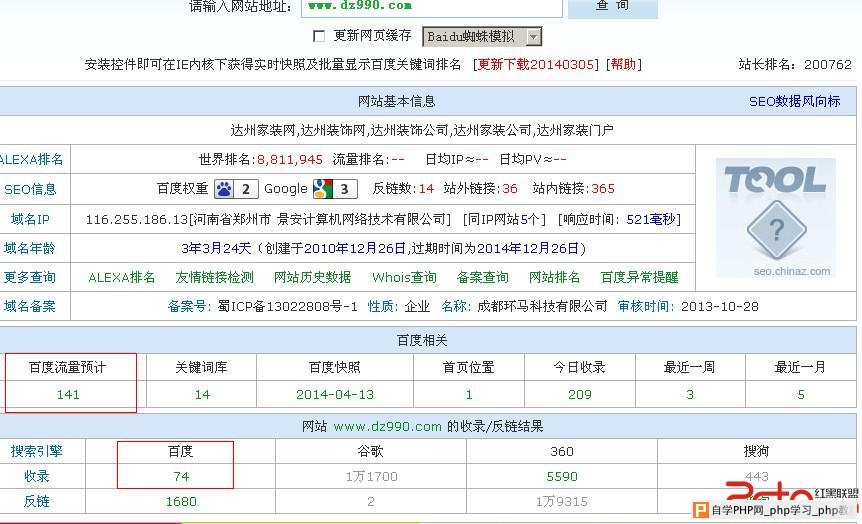Screen dimensions: 862x524
Task: Open the 网站排名 link
Action: [x=554, y=277]
